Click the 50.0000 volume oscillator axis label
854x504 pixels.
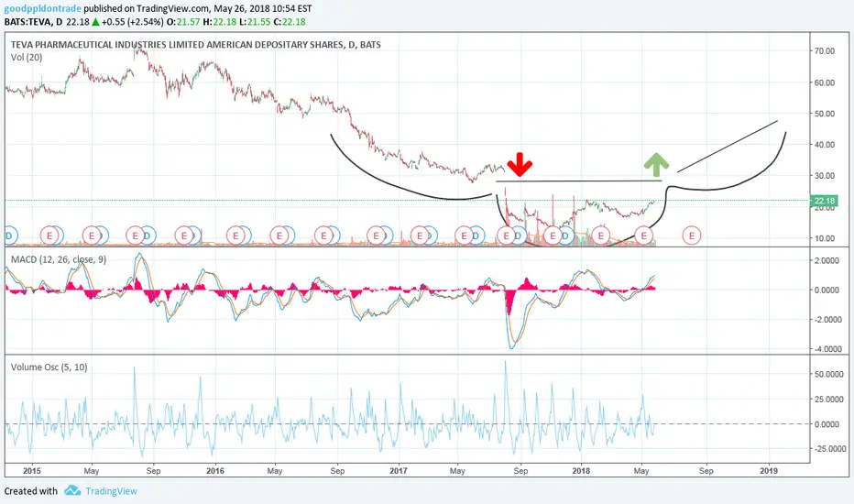829,374
